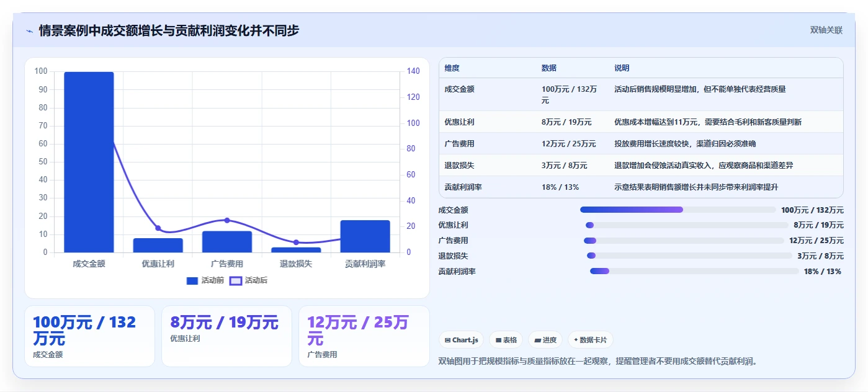Select the 表格 tag

tap(506, 340)
